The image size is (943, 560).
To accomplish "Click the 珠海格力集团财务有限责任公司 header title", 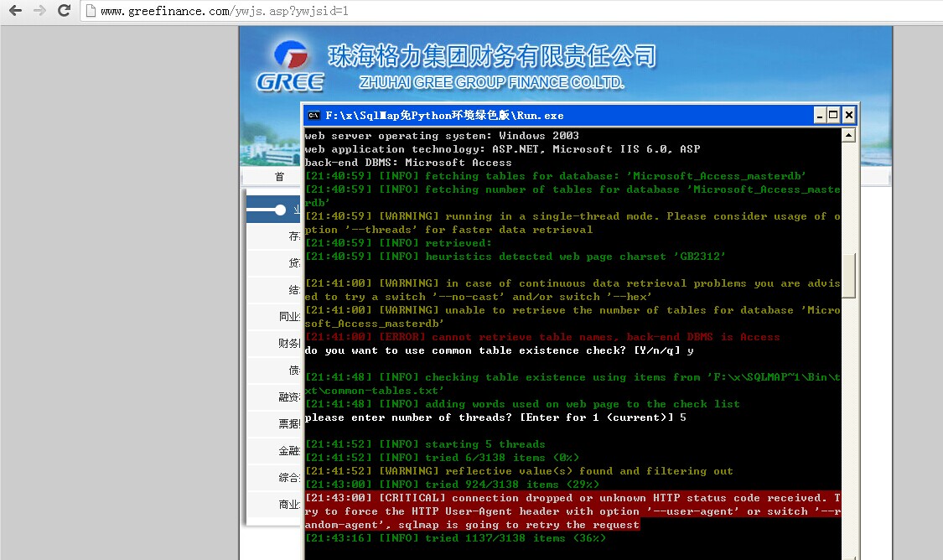I will [492, 56].
